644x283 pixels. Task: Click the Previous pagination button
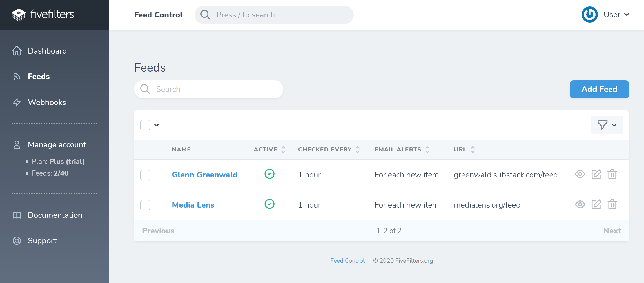click(x=158, y=231)
